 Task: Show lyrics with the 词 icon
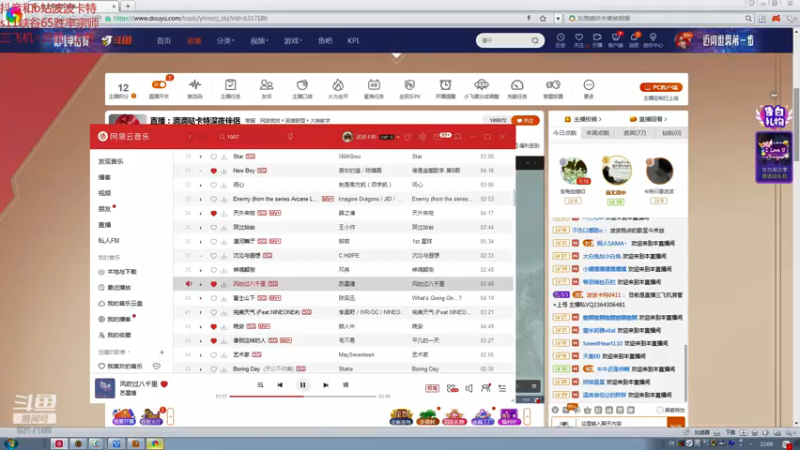click(345, 385)
